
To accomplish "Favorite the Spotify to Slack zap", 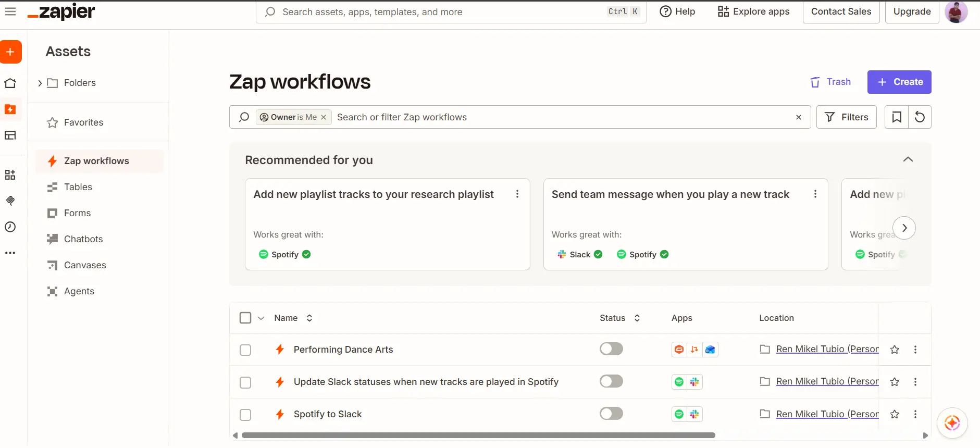I will click(x=895, y=414).
